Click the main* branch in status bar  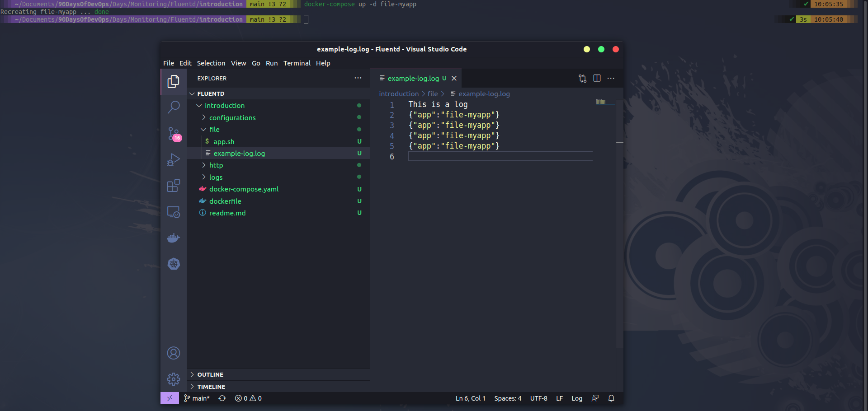pos(197,398)
